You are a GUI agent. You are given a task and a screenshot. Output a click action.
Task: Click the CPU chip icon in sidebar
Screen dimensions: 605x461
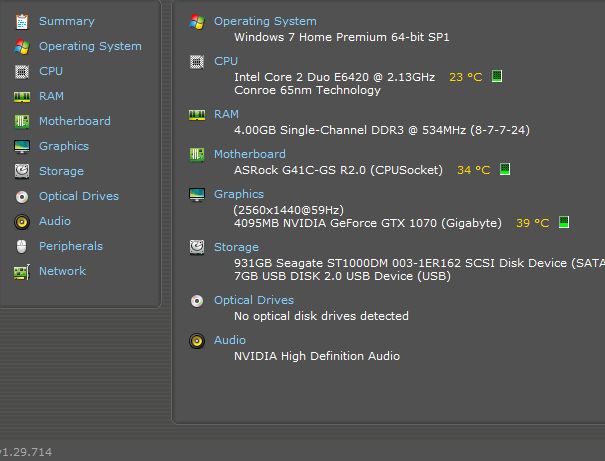pyautogui.click(x=22, y=72)
